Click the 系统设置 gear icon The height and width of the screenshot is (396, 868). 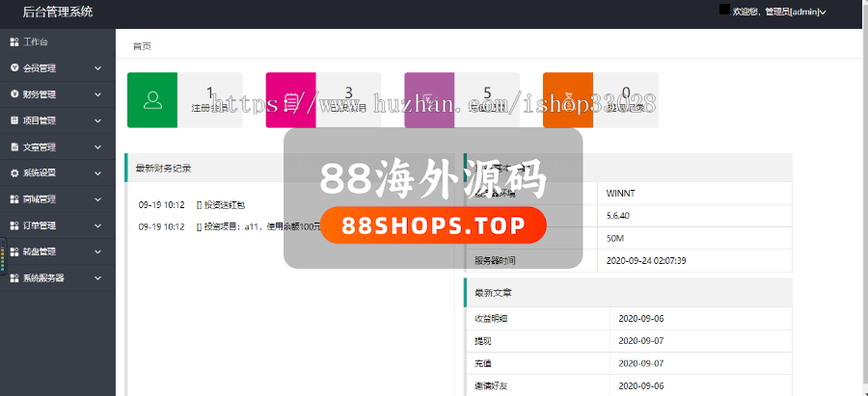14,173
